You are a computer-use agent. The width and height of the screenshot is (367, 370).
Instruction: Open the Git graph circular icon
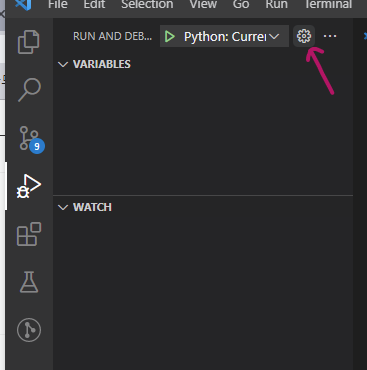[29, 330]
